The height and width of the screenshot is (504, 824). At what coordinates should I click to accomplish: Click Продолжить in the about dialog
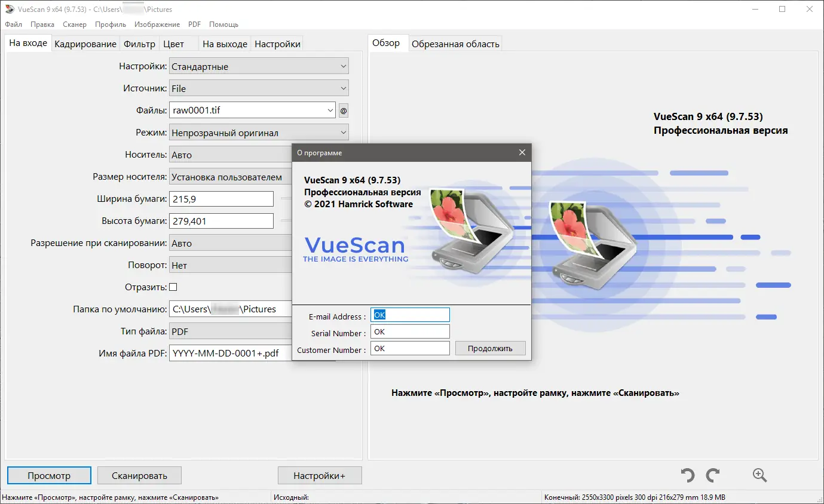pyautogui.click(x=490, y=348)
